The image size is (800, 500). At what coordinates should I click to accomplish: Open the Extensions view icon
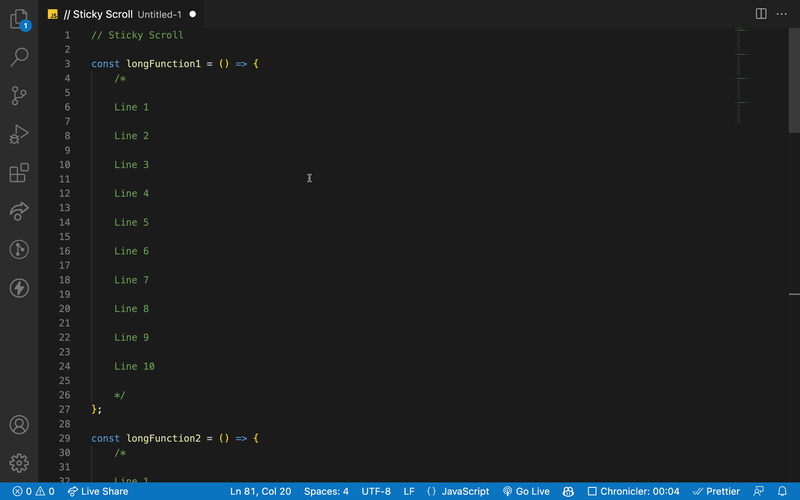click(x=19, y=172)
